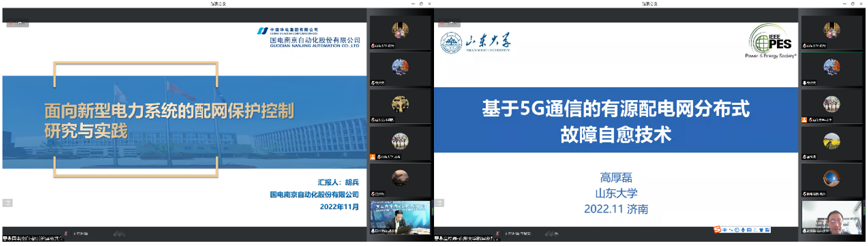Click the yellow flower field participant in right window
This screenshot has width=868, height=246.
tap(831, 140)
